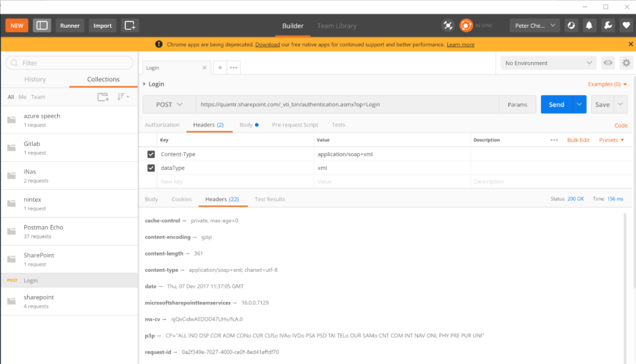
Task: Click the Postman Echo folder icon
Action: [11, 231]
